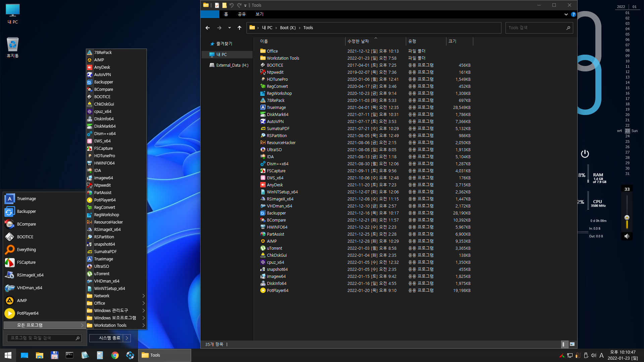The image size is (644, 362).
Task: Go back in Explorer navigation
Action: (x=208, y=28)
